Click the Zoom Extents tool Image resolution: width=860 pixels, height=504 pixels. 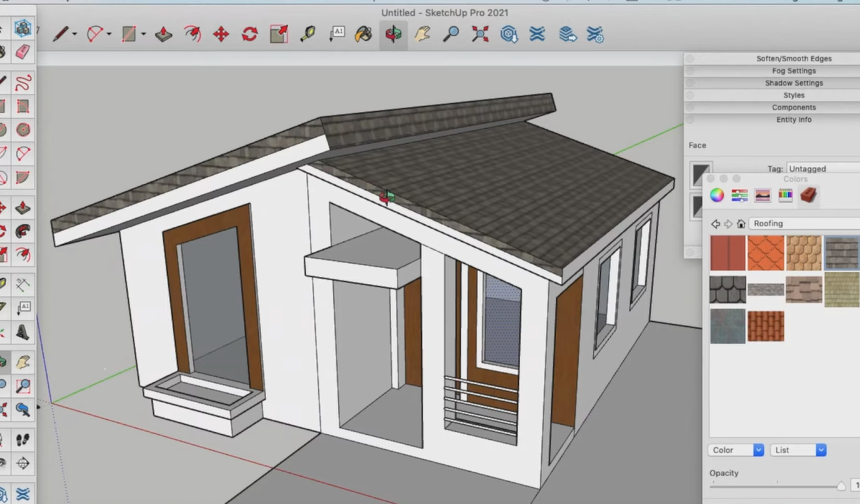(x=480, y=34)
